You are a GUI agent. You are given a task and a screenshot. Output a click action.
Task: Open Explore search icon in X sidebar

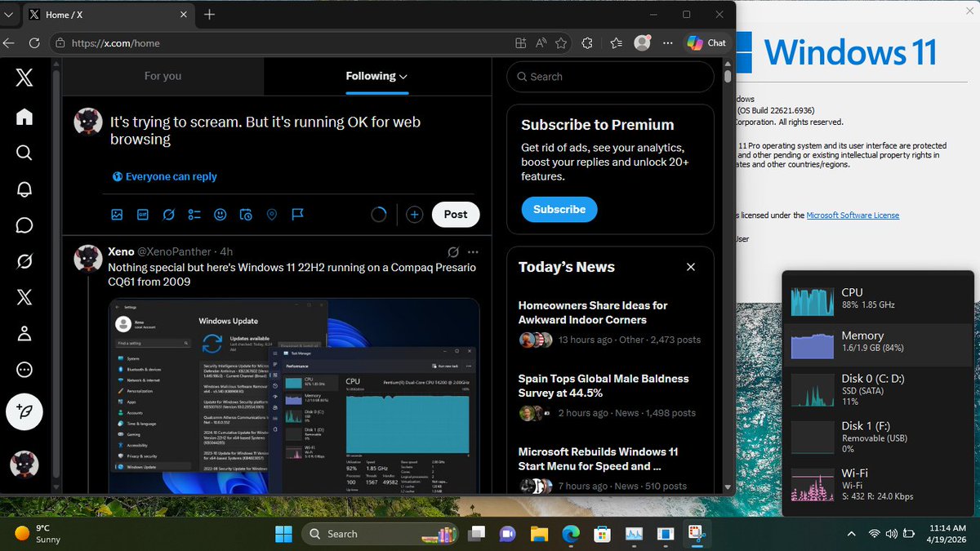coord(24,153)
